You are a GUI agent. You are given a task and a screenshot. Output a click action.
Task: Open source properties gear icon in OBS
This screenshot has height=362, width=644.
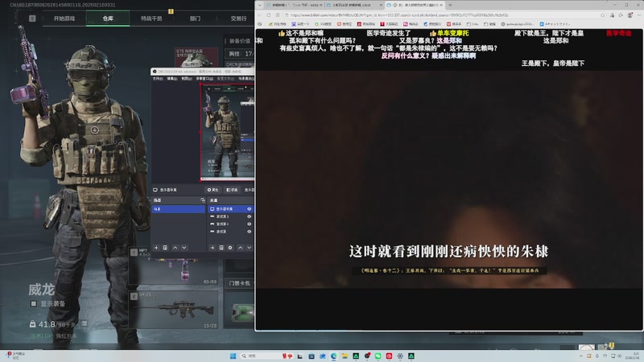click(x=230, y=248)
